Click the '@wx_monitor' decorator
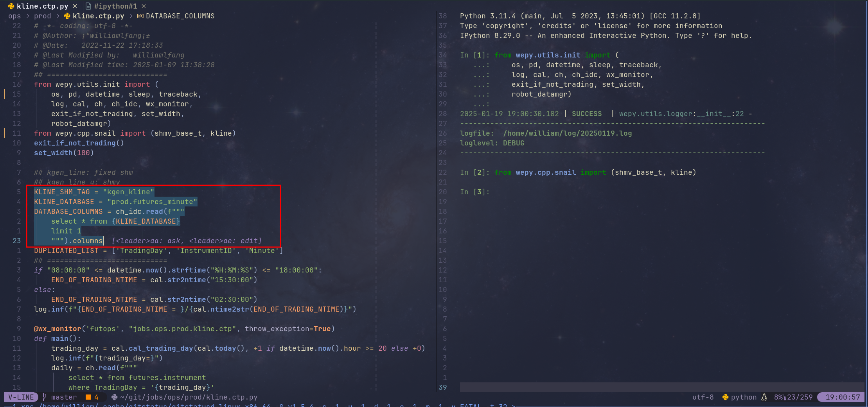This screenshot has height=407, width=868. (x=58, y=329)
